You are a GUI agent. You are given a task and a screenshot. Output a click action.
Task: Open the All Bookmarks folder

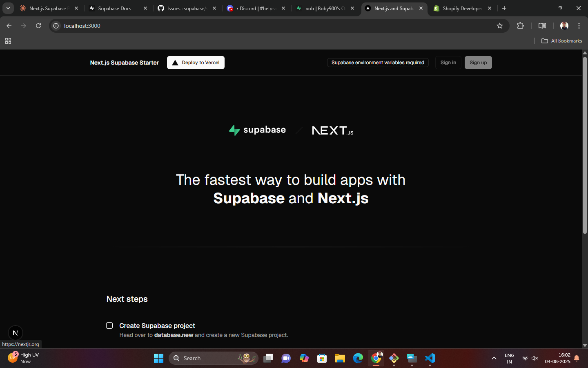[x=561, y=41]
